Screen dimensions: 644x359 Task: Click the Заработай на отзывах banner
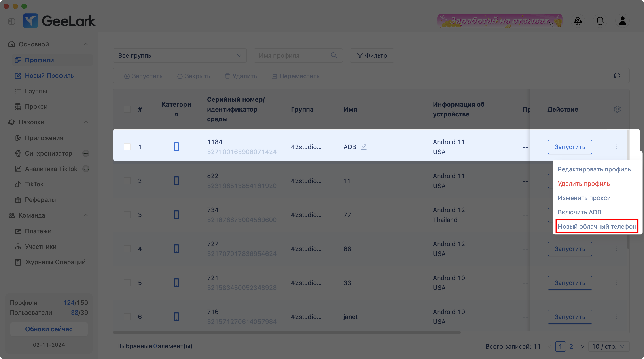point(500,21)
